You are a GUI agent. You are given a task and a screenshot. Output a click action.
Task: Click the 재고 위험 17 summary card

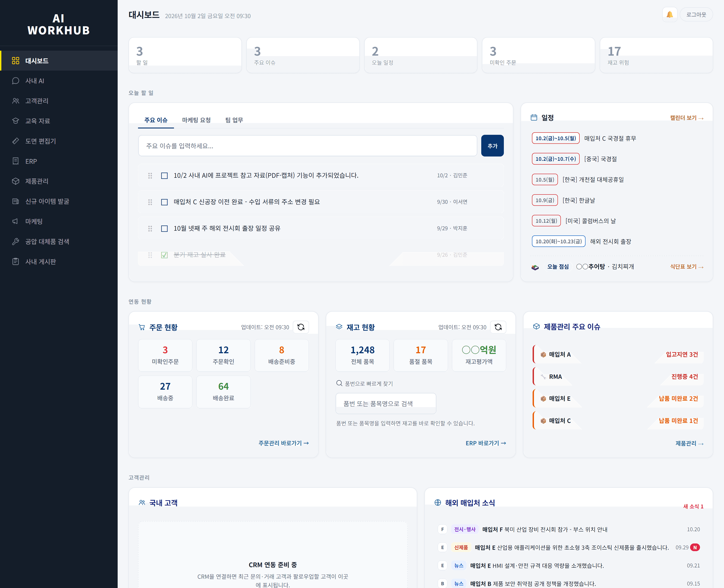656,55
